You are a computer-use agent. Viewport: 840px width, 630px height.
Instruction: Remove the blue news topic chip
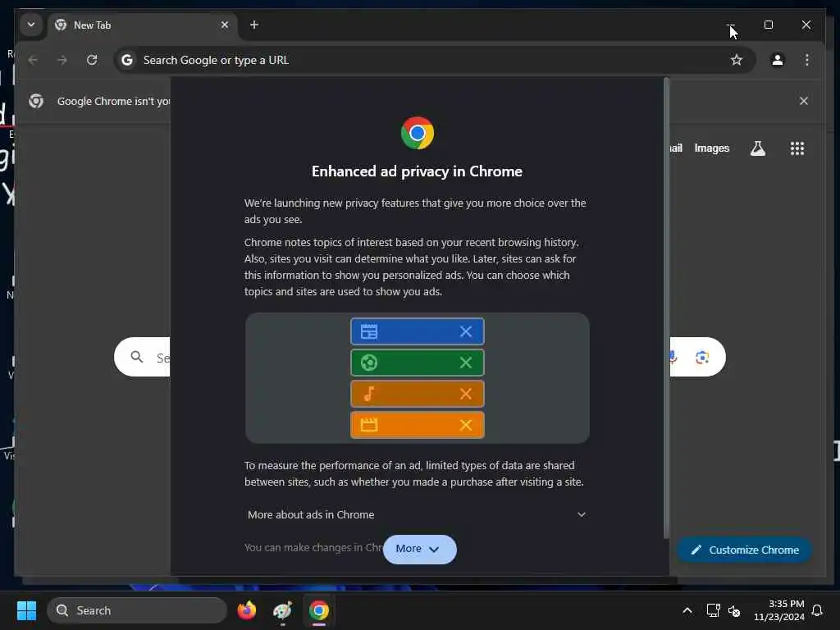pos(466,331)
